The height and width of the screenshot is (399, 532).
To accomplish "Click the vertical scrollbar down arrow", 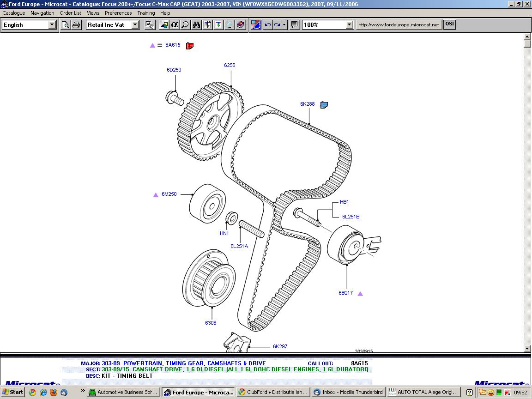I will pyautogui.click(x=527, y=348).
